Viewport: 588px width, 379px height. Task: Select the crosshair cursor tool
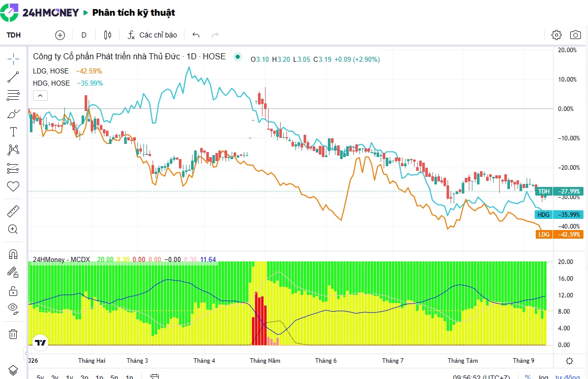(13, 59)
